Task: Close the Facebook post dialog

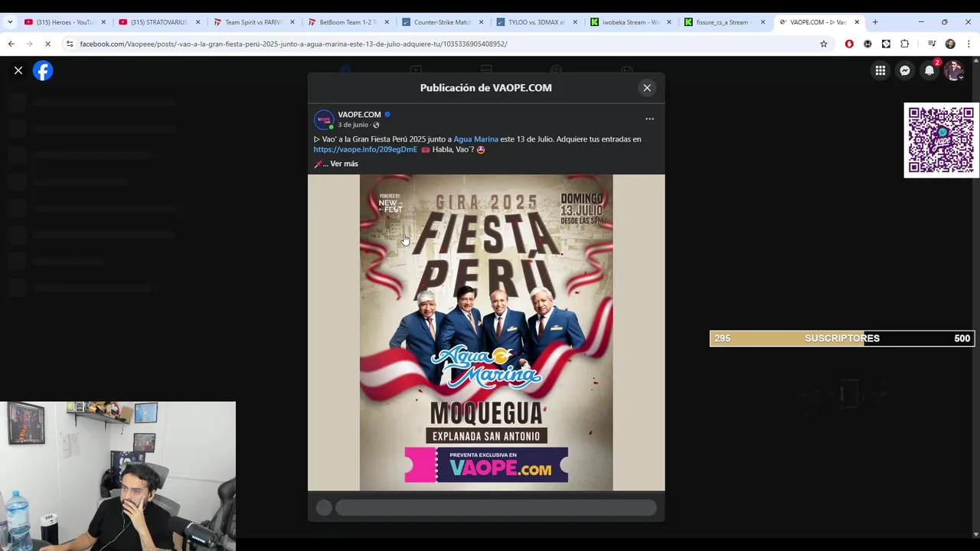Action: pyautogui.click(x=647, y=88)
